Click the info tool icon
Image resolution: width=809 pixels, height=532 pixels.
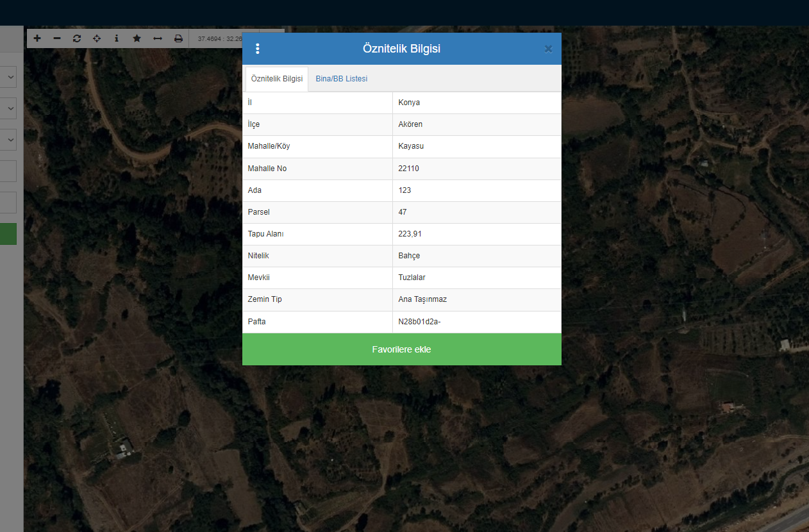pos(116,38)
